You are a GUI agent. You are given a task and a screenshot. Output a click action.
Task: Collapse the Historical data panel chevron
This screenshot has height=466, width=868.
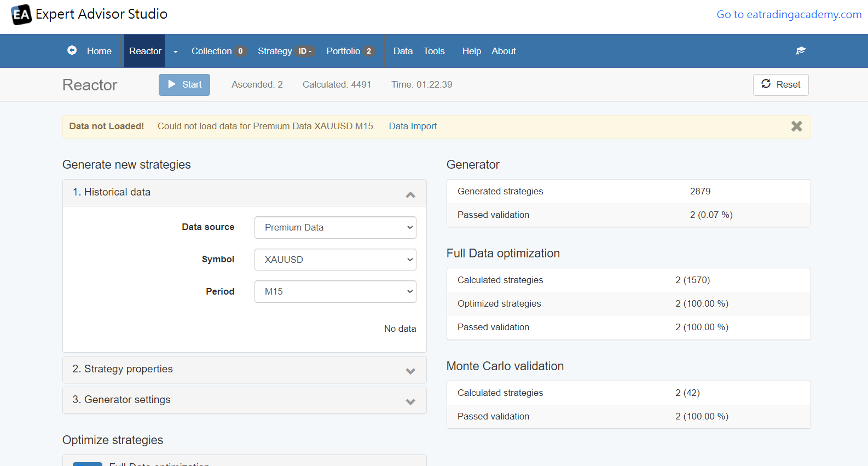410,194
